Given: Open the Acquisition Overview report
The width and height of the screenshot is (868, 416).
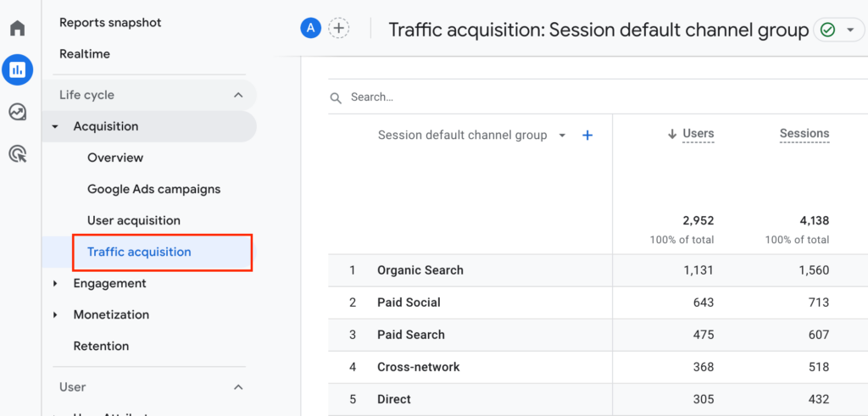Looking at the screenshot, I should 115,158.
